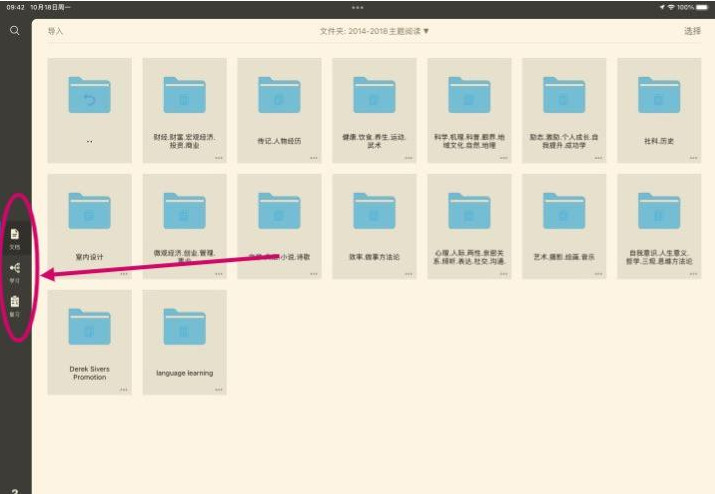Open the 社科.历史 folder
Image resolution: width=715 pixels, height=494 pixels.
tap(659, 110)
